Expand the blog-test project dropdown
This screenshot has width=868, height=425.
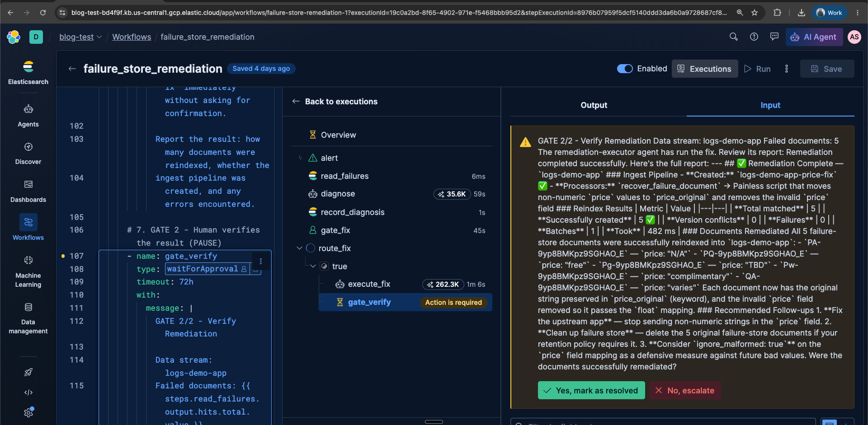point(80,37)
